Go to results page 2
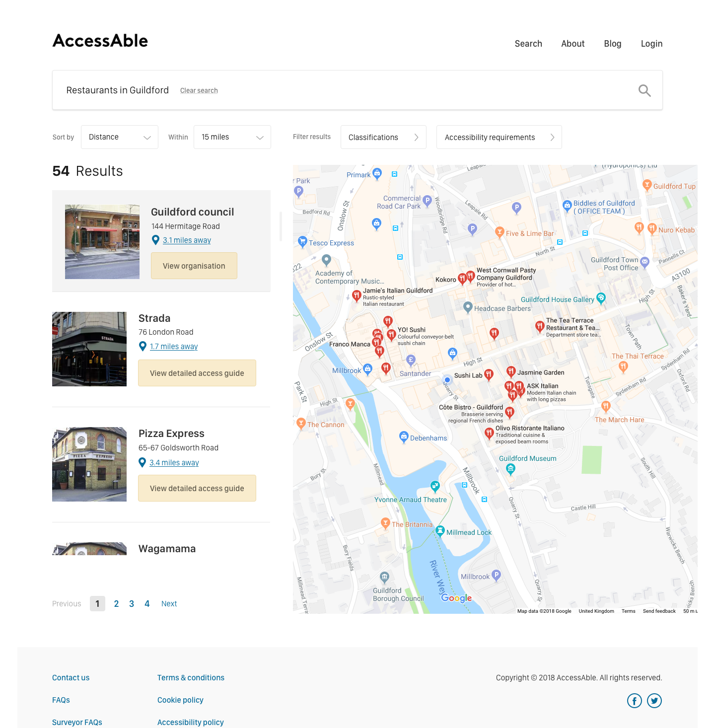Screen dimensions: 715x728 (x=116, y=604)
